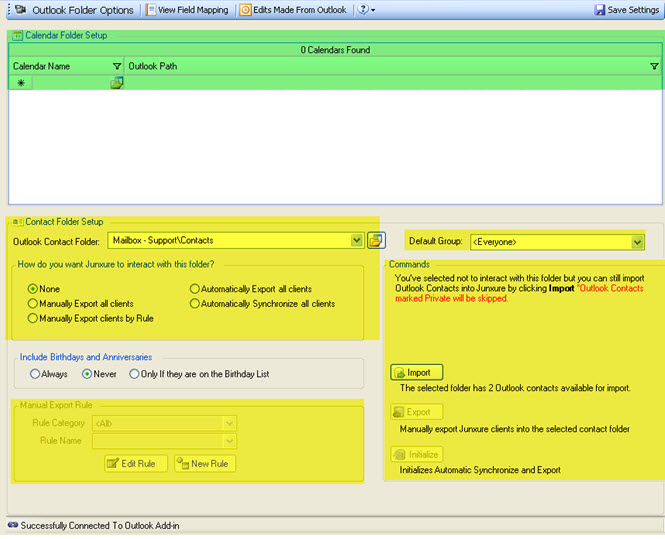Click the '<Everyone>' Default Group field
The height and width of the screenshot is (539, 665).
tap(557, 242)
